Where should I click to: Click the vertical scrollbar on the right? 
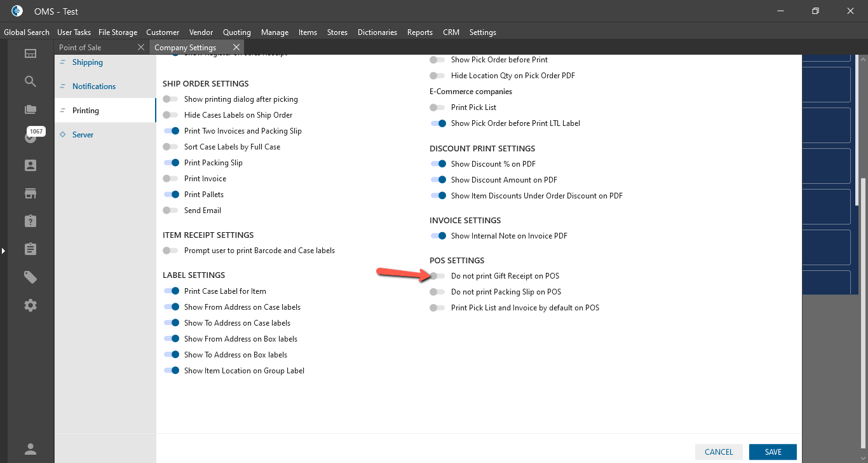[863, 127]
